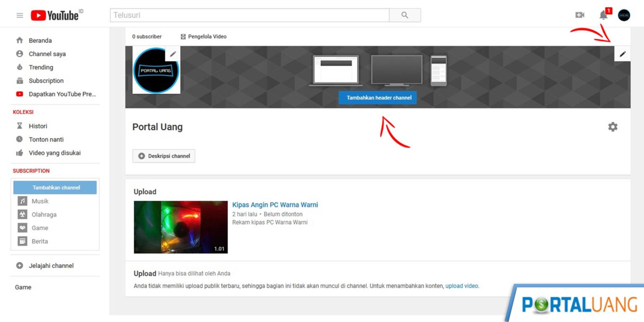
Task: Click Dapatkan YouTube Premium text
Action: [x=62, y=94]
